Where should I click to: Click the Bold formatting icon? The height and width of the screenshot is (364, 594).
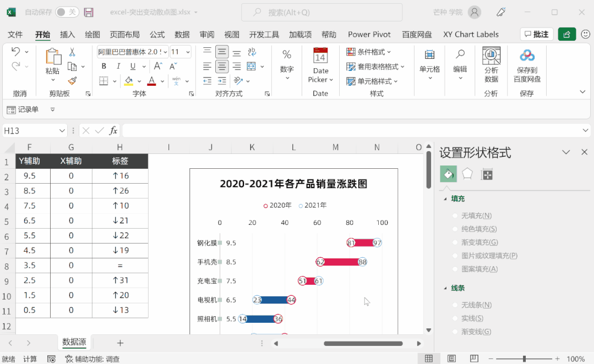coord(103,67)
